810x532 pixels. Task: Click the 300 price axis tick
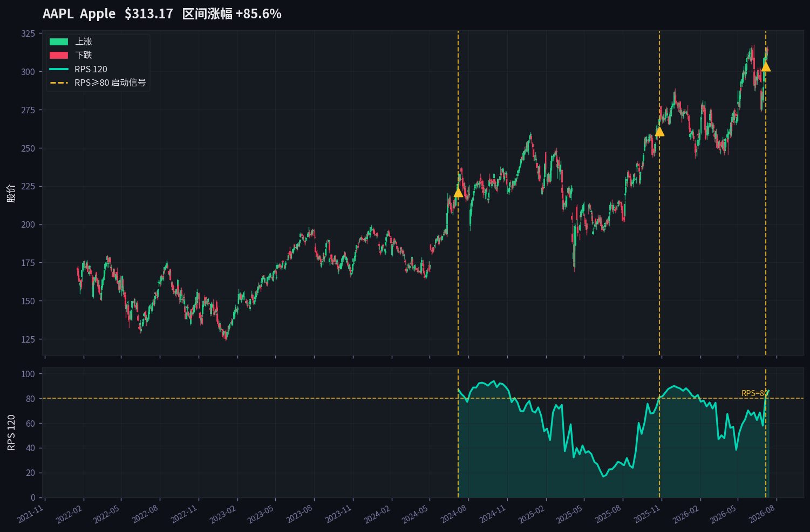28,72
